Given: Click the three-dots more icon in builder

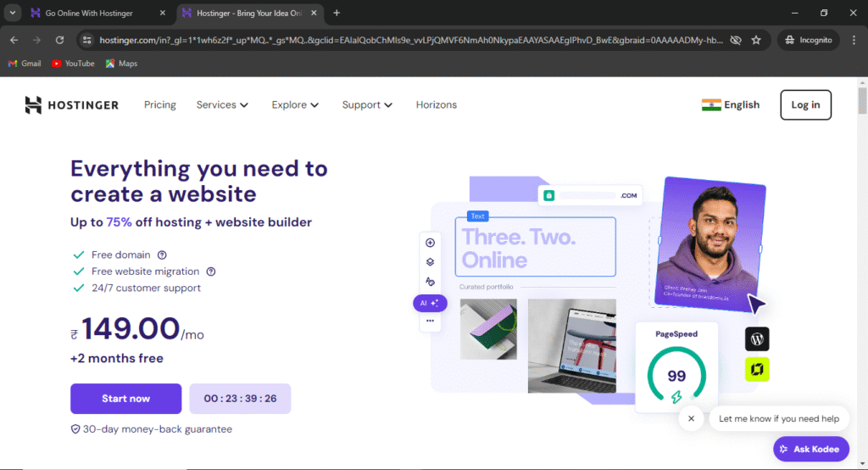Looking at the screenshot, I should (x=430, y=321).
